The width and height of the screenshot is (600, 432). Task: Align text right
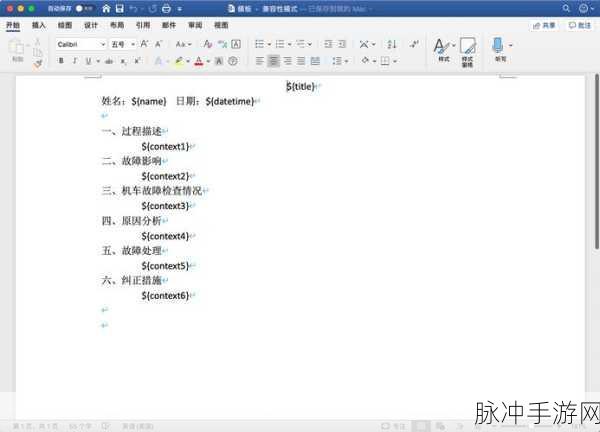[x=287, y=61]
